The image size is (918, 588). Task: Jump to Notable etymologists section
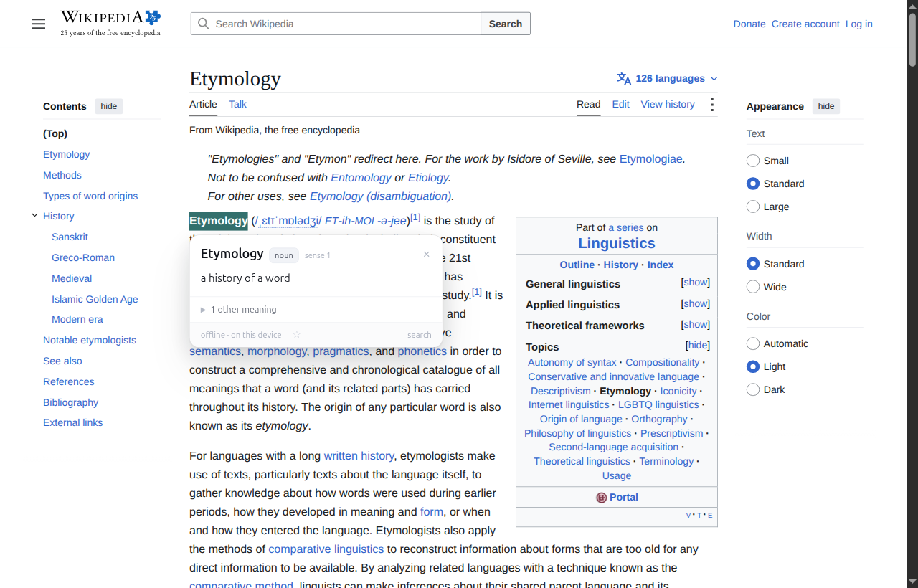[90, 341]
